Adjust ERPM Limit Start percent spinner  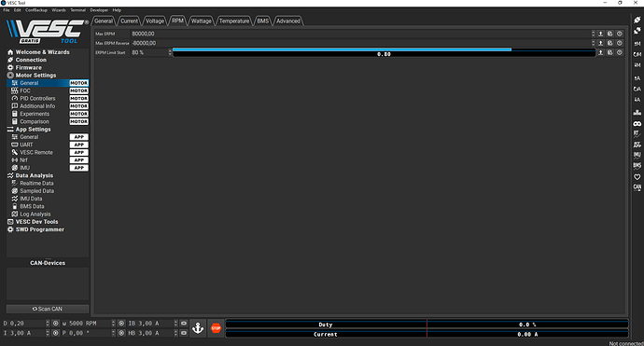(170, 52)
